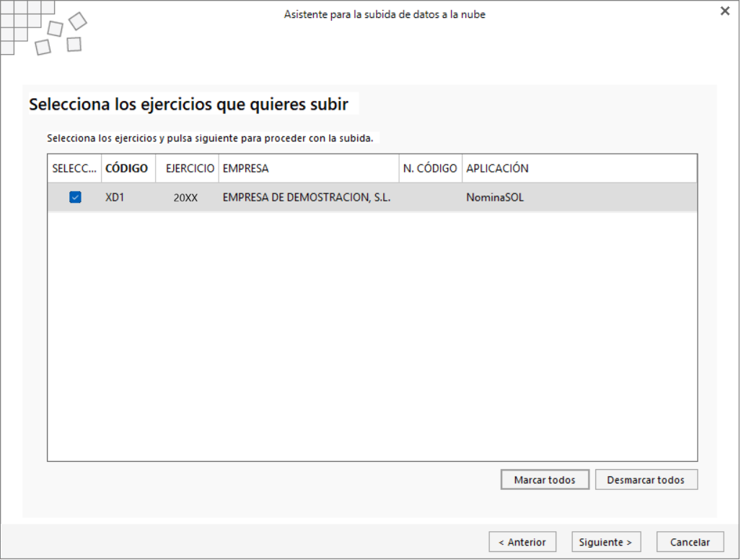Click the NominaSOL application cell
The image size is (741, 560).
tap(495, 198)
